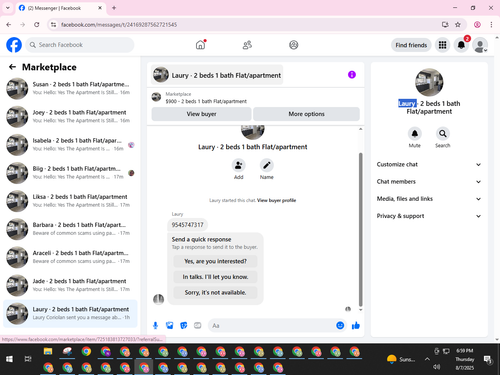This screenshot has height=375, width=500.
Task: Go back with browser back arrow
Action: 9,24
